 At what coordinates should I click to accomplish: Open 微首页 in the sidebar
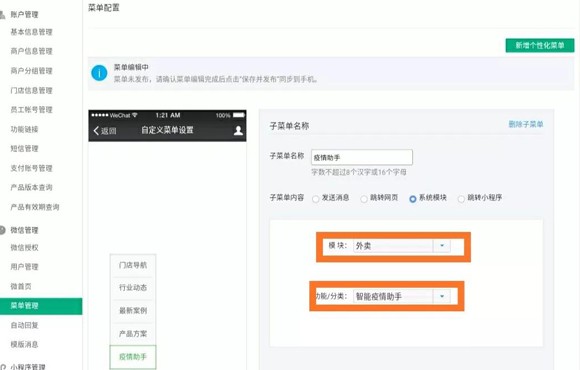(x=21, y=286)
